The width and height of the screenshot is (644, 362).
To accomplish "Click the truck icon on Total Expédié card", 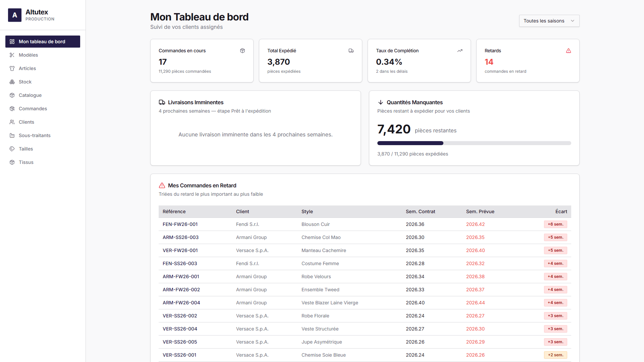I will tap(351, 51).
